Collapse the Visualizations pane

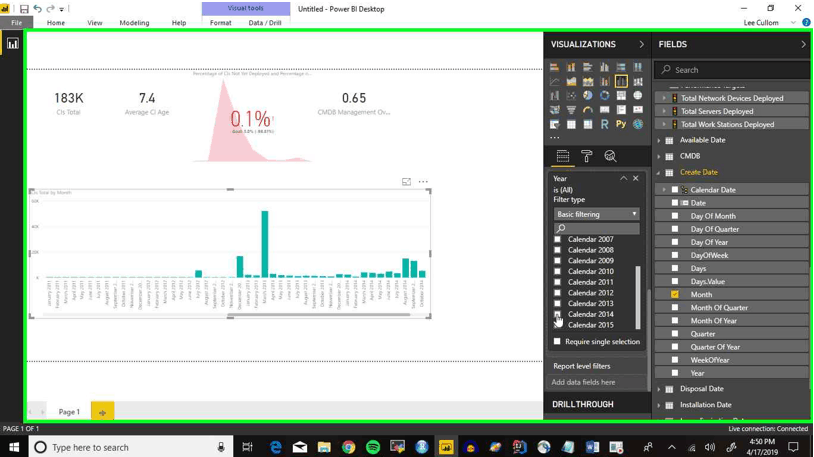coord(641,44)
